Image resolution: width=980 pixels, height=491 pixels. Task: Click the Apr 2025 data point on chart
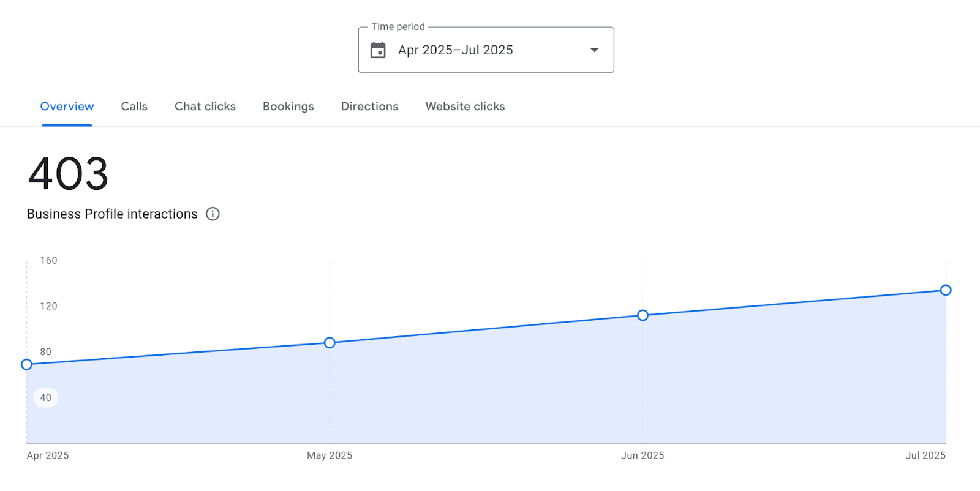coord(26,364)
